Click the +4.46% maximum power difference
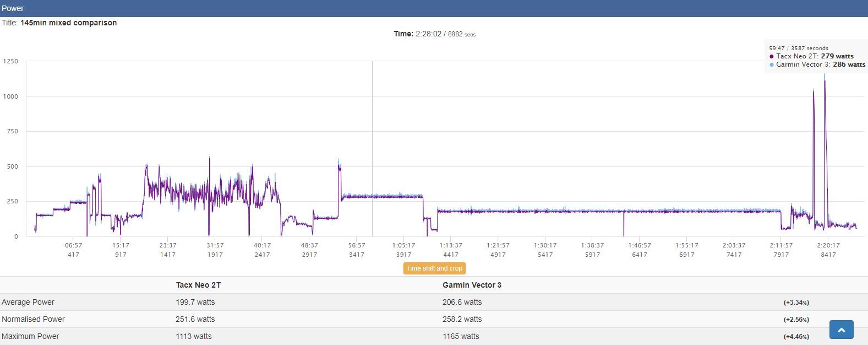This screenshot has height=345, width=868. pyautogui.click(x=796, y=337)
